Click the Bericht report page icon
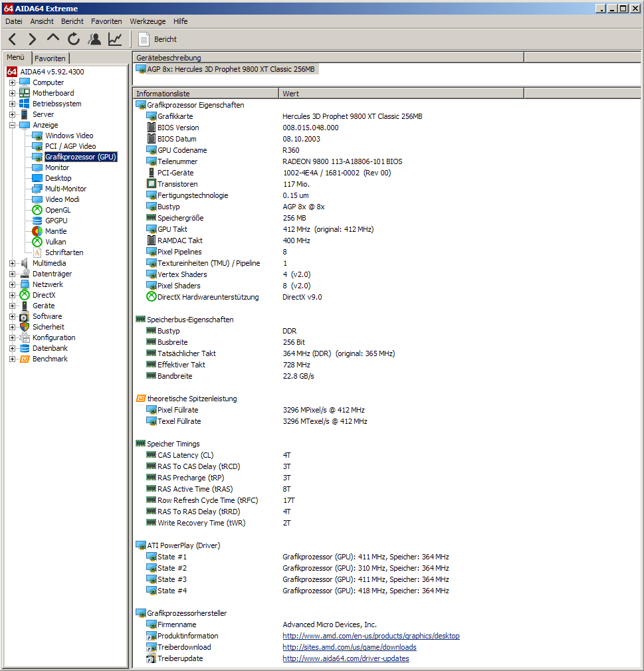The height and width of the screenshot is (671, 644). [x=144, y=39]
